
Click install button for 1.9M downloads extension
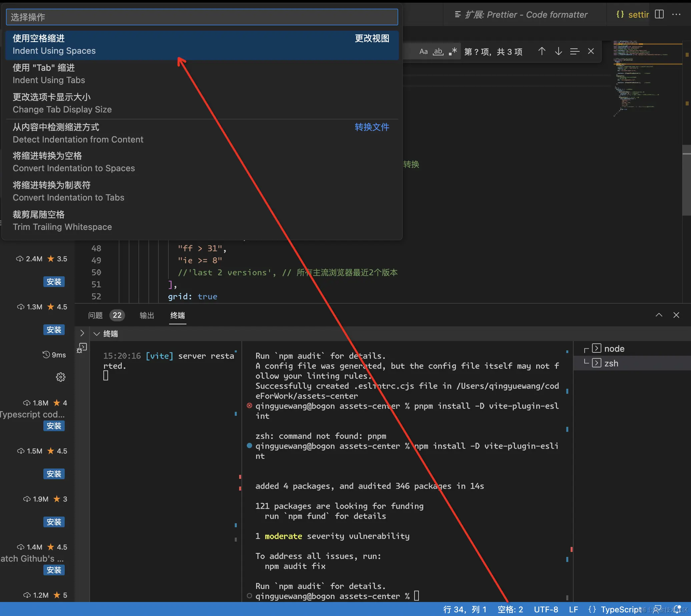pos(54,522)
